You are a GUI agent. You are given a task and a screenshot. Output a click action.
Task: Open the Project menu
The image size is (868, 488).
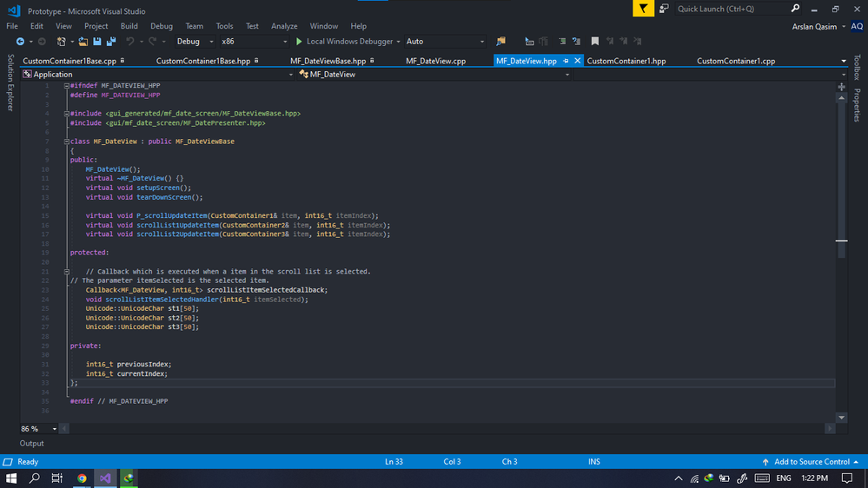[96, 26]
